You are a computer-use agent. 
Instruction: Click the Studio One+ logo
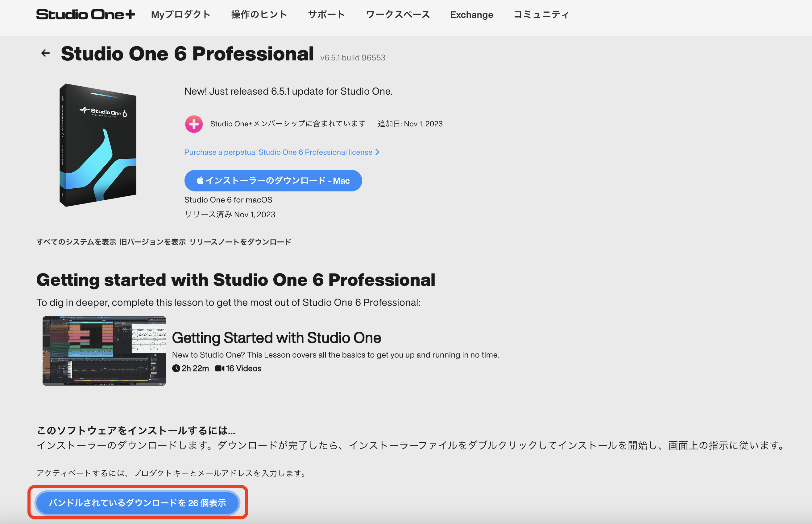[x=85, y=14]
